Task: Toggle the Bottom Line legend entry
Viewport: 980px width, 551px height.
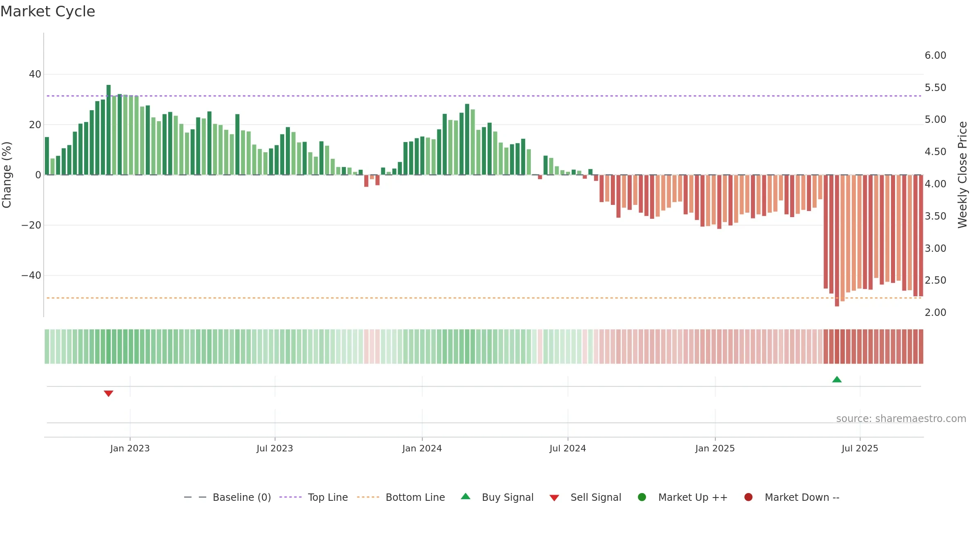Action: point(401,497)
